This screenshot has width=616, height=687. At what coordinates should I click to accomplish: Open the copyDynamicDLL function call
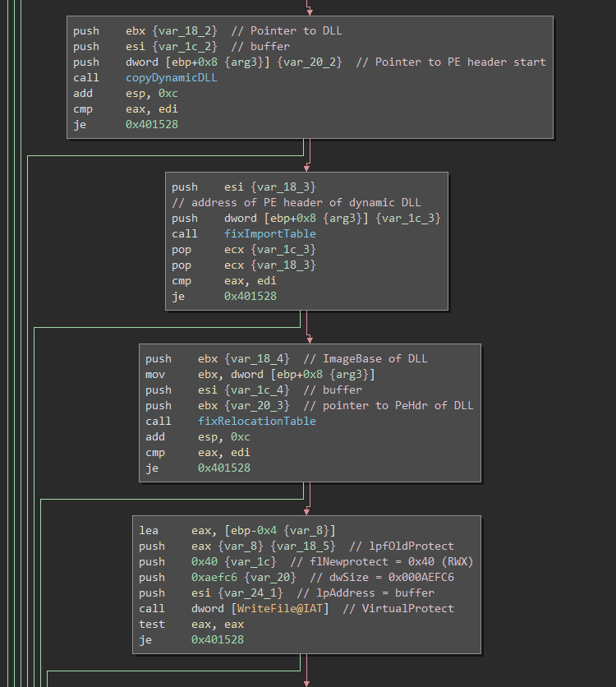(x=171, y=77)
